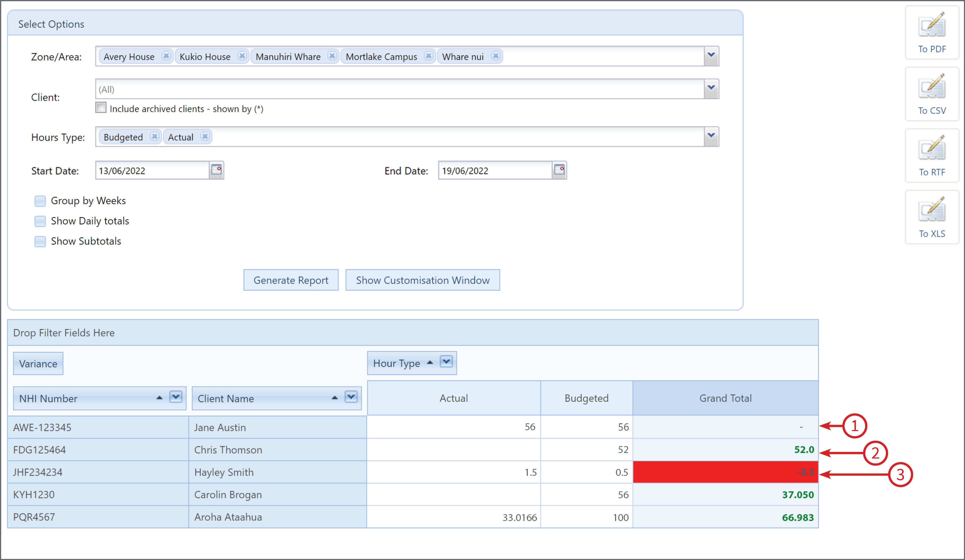
Task: Export report using To RTF icon
Action: pos(932,156)
